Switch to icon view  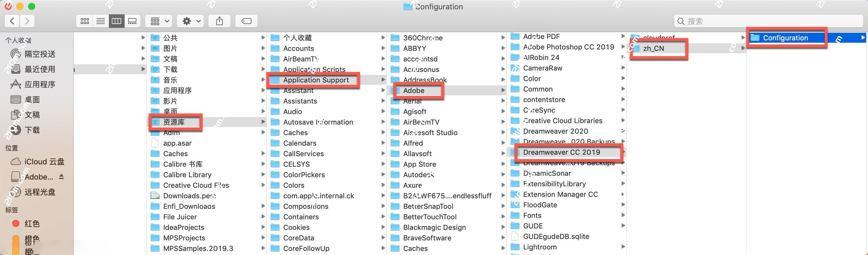pos(85,21)
